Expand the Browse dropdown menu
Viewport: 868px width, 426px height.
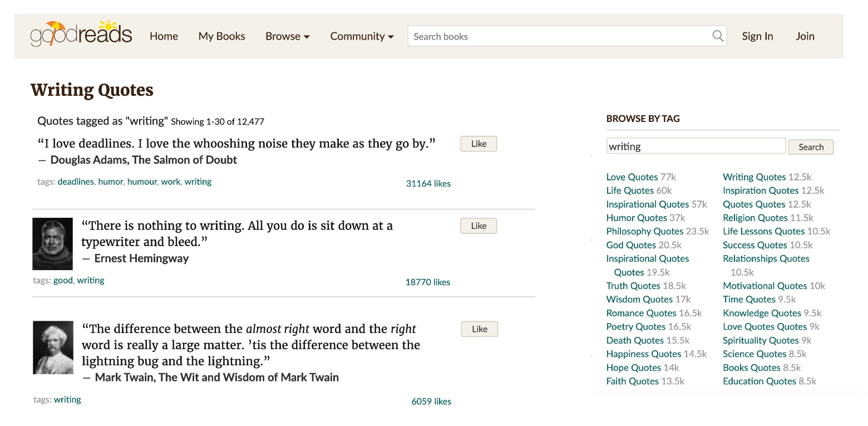tap(287, 36)
